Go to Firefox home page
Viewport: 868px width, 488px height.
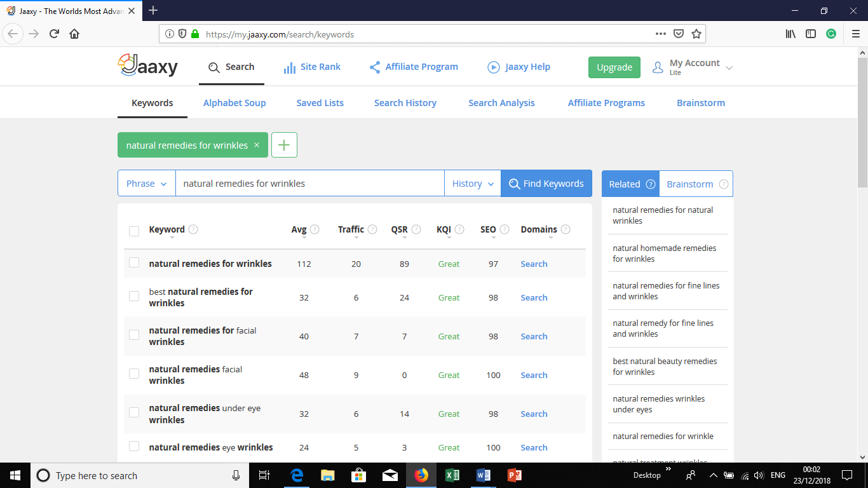[x=74, y=34]
